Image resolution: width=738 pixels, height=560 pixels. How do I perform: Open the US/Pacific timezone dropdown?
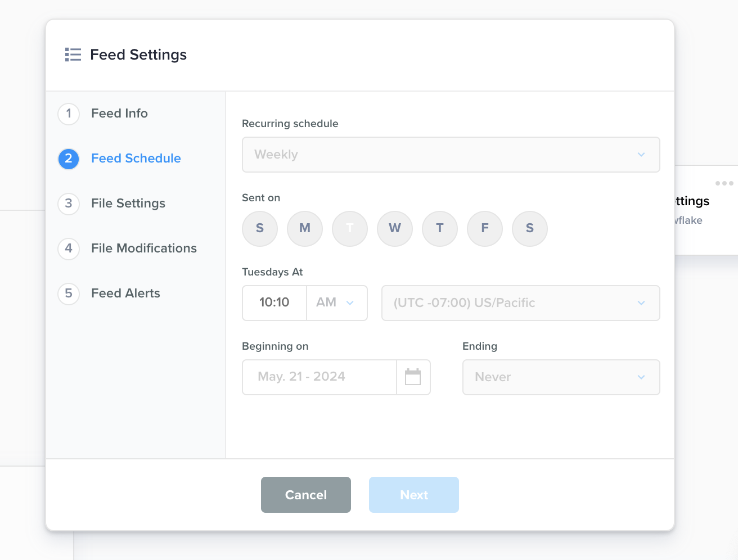520,303
